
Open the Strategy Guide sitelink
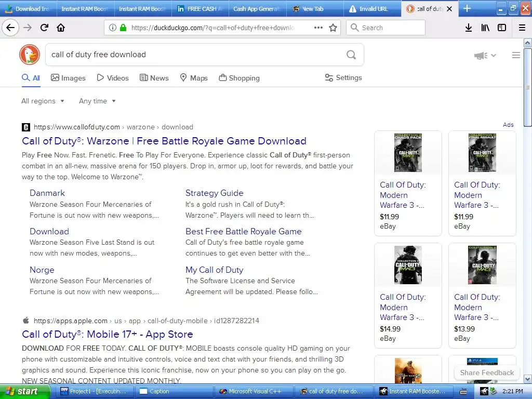click(215, 193)
